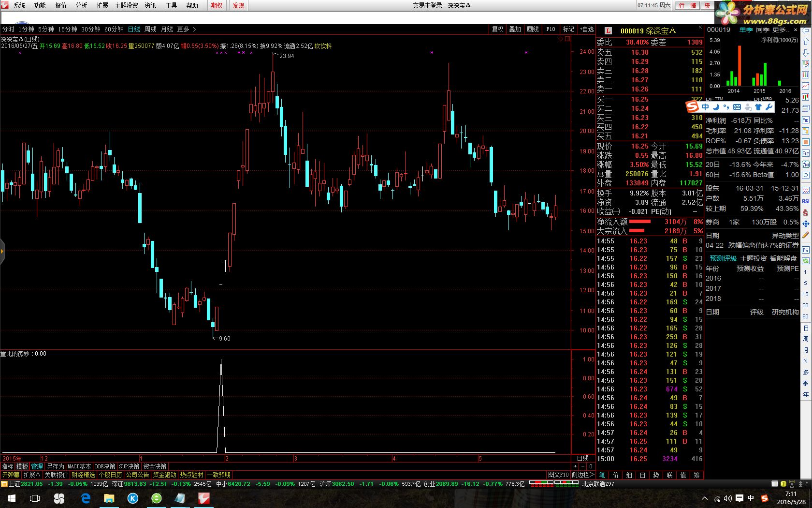Viewport: 812px width, 508px height.
Task: Click the 期权 button in top bar
Action: pyautogui.click(x=217, y=5)
